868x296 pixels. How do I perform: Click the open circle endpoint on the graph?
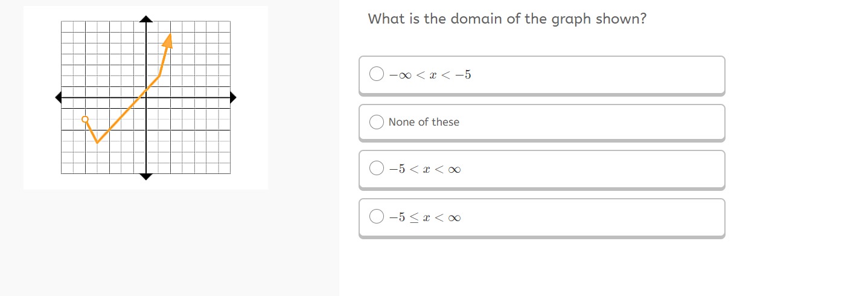click(85, 119)
